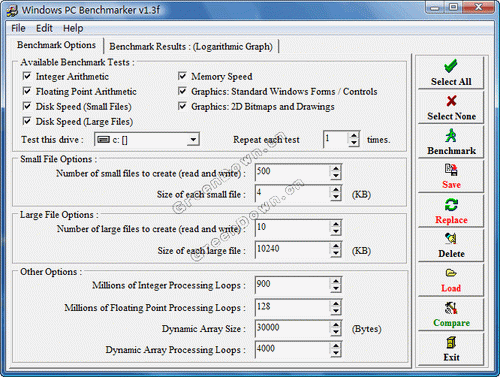Decrease Repeat each test count
This screenshot has height=377, width=500.
(354, 143)
